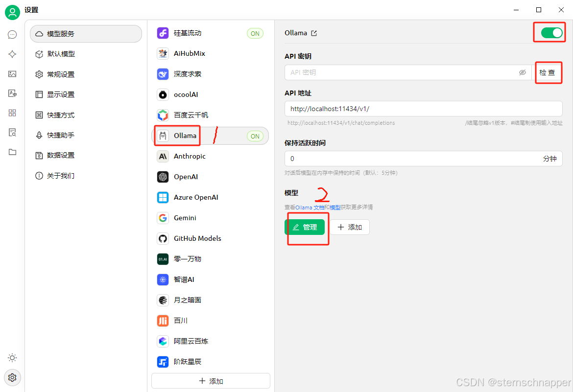Click the user avatar icon
Viewport: 573px width, 392px height.
click(x=12, y=12)
